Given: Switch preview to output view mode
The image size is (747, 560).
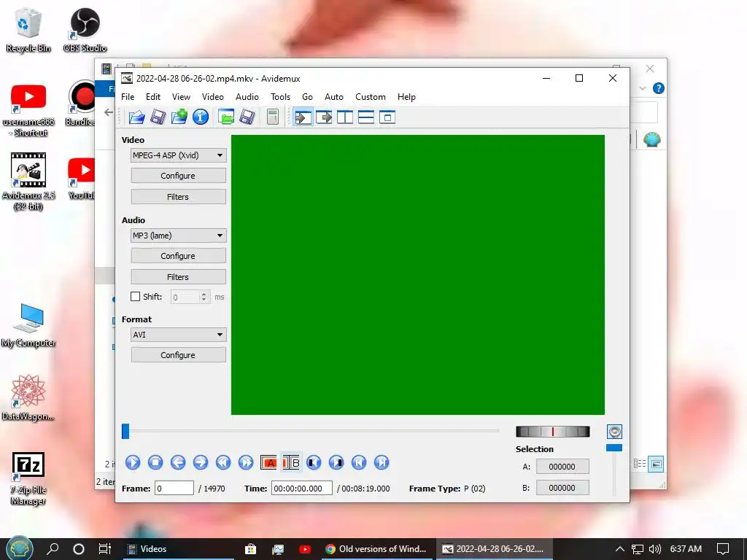Looking at the screenshot, I should 324,117.
